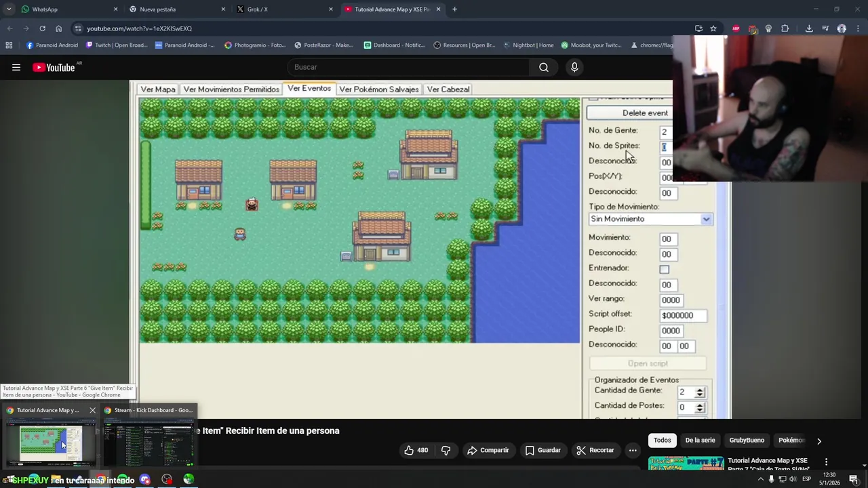Adjust the Cantidad de Postes stepper
Viewport: 868px width, 488px height.
pyautogui.click(x=700, y=407)
